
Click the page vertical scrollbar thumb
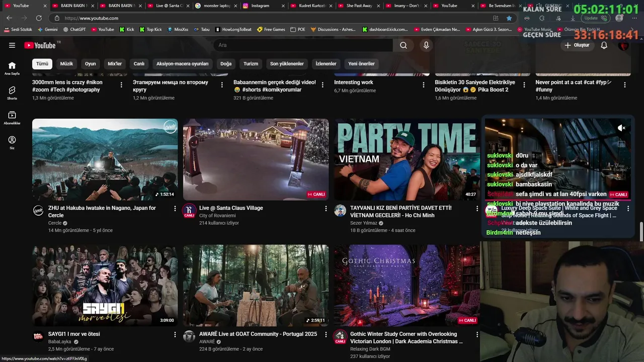click(x=641, y=232)
